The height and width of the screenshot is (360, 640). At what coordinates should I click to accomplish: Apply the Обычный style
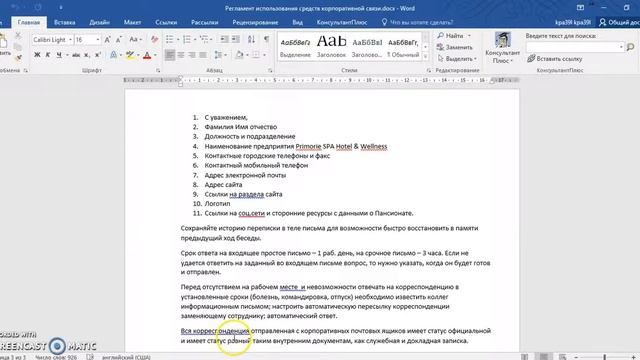[x=403, y=47]
